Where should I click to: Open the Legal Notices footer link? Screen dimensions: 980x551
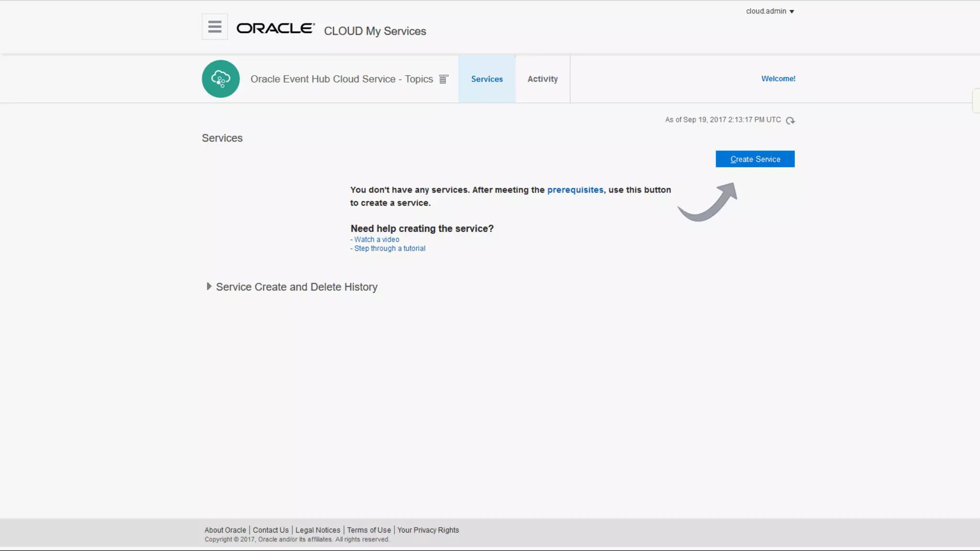point(318,530)
